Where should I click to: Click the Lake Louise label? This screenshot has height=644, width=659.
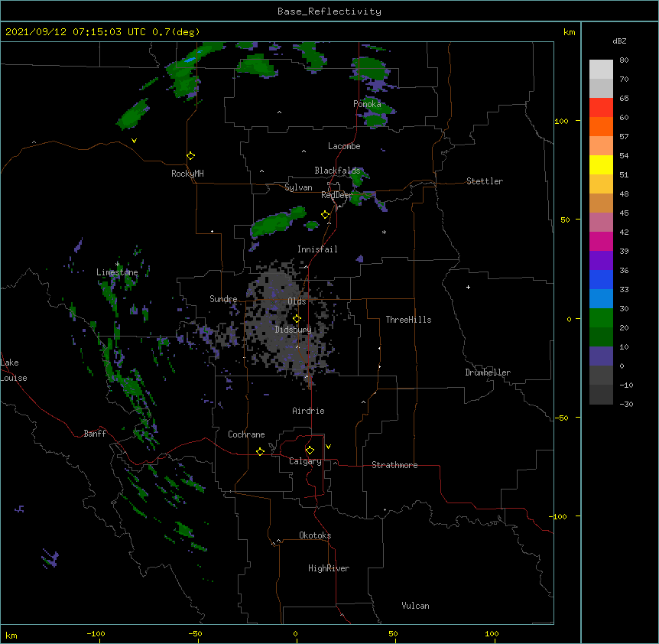tap(14, 370)
